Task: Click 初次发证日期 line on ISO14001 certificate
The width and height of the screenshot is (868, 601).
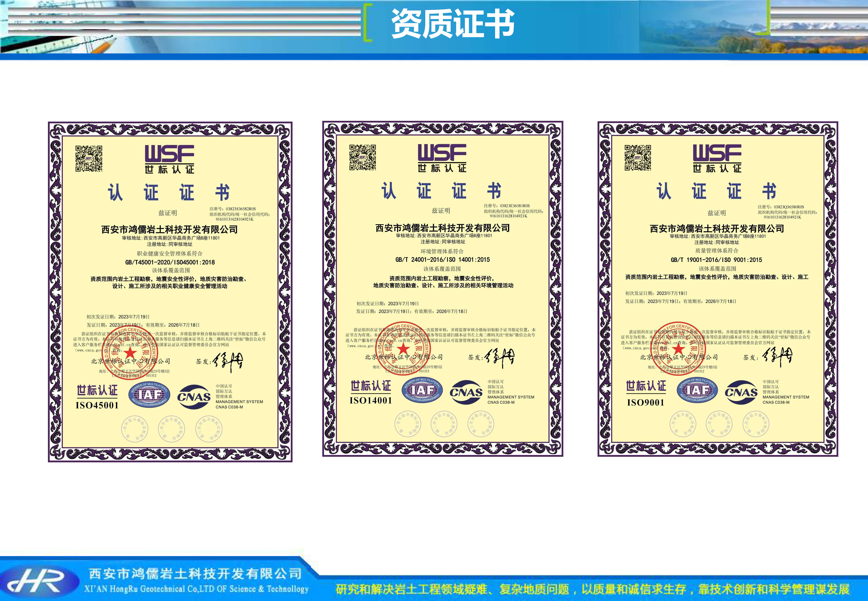Action: point(388,304)
